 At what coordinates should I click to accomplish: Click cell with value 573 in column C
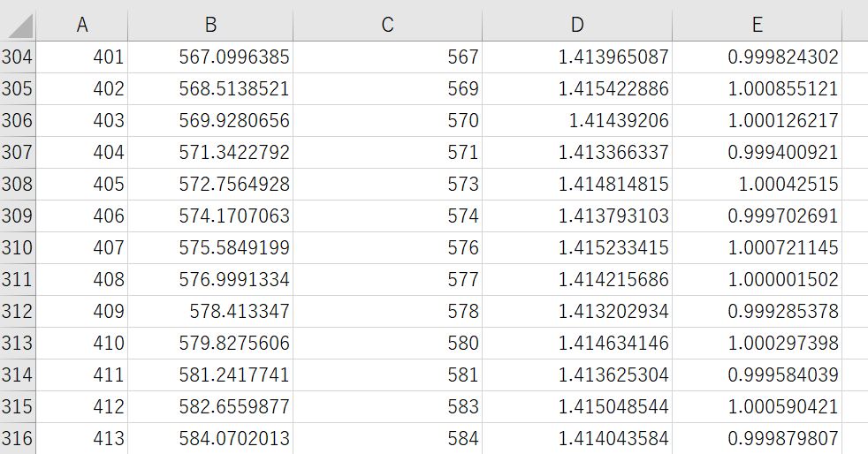pyautogui.click(x=387, y=184)
